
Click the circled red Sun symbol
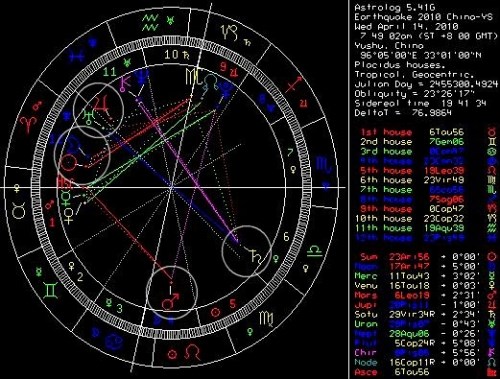click(69, 163)
